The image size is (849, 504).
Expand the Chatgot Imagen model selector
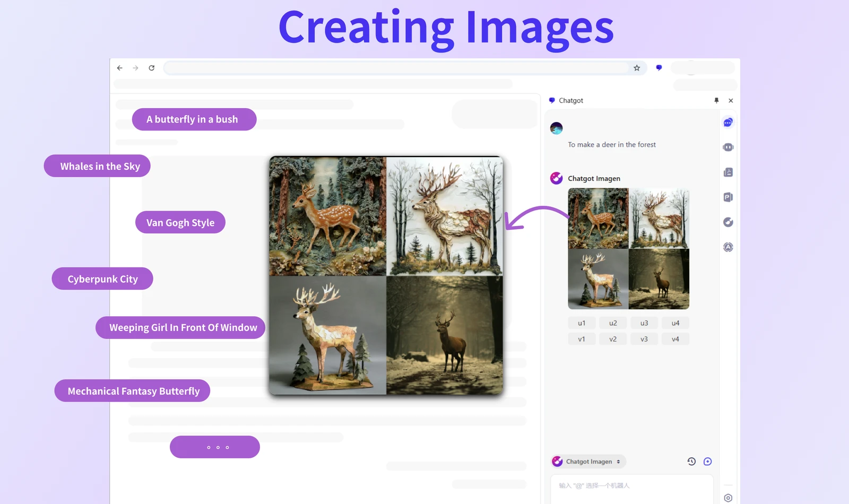tap(588, 462)
